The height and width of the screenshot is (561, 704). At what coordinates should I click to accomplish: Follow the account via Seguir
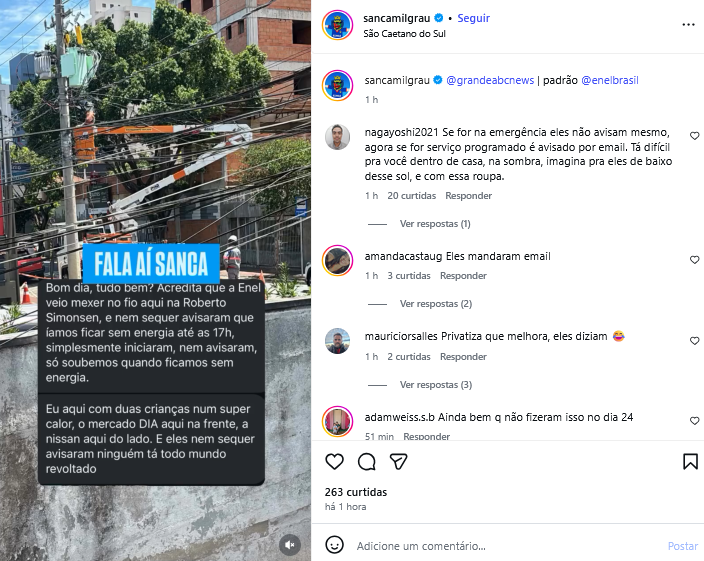[473, 18]
